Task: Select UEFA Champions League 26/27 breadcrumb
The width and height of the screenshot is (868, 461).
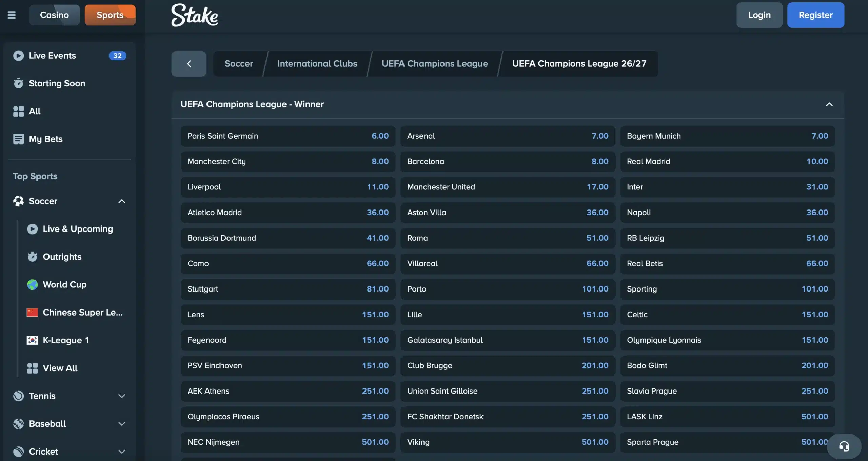Action: pyautogui.click(x=579, y=64)
